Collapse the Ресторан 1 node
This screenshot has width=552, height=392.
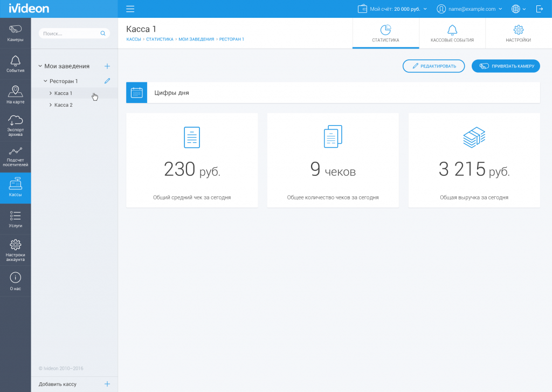coord(45,81)
